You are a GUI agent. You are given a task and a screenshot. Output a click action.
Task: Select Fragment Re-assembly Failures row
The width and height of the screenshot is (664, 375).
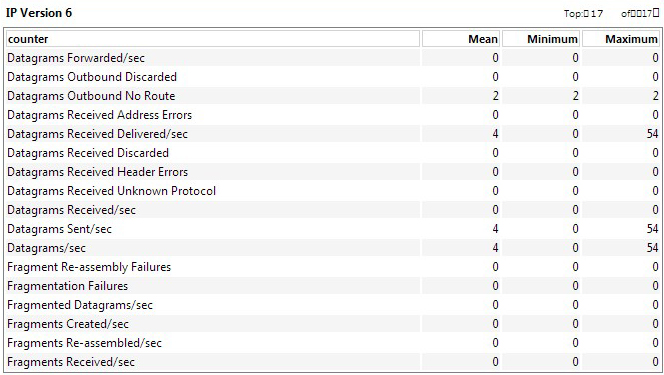click(332, 267)
